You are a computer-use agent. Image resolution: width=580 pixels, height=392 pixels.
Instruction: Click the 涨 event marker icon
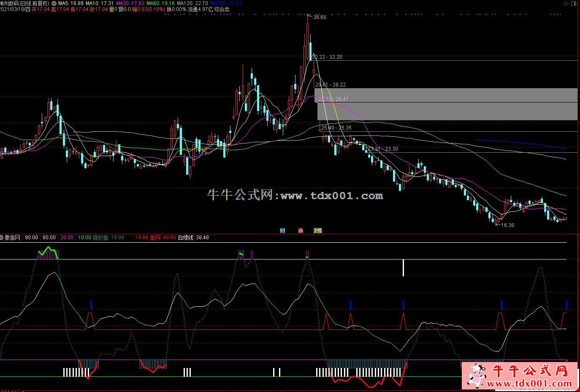[x=301, y=230]
